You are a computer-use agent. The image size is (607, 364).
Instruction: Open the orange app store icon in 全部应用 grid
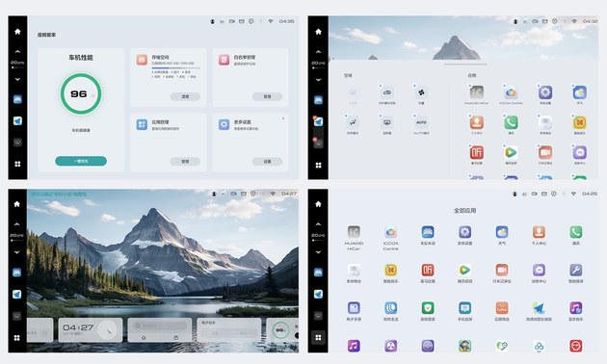click(502, 308)
